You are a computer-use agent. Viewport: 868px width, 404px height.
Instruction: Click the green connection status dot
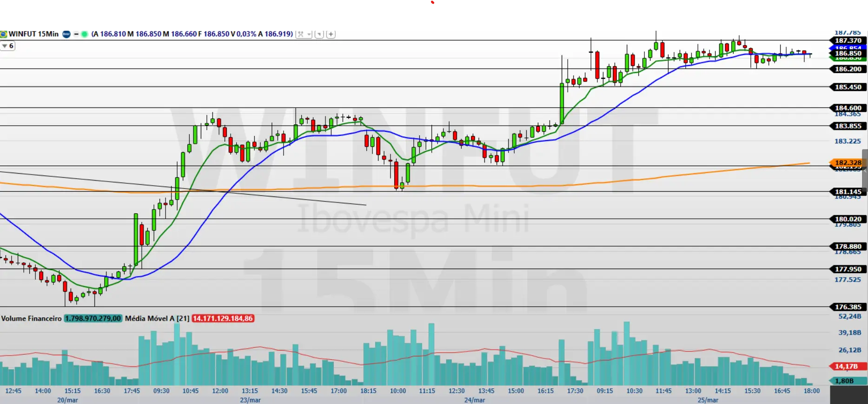coord(85,34)
